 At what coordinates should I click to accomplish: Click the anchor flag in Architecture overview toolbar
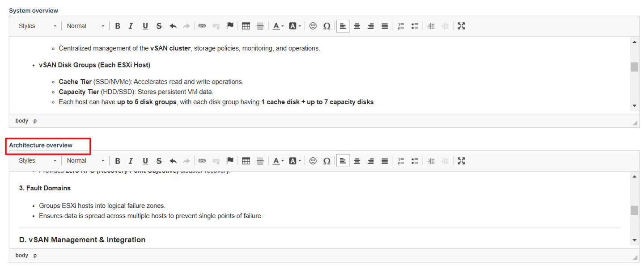230,161
